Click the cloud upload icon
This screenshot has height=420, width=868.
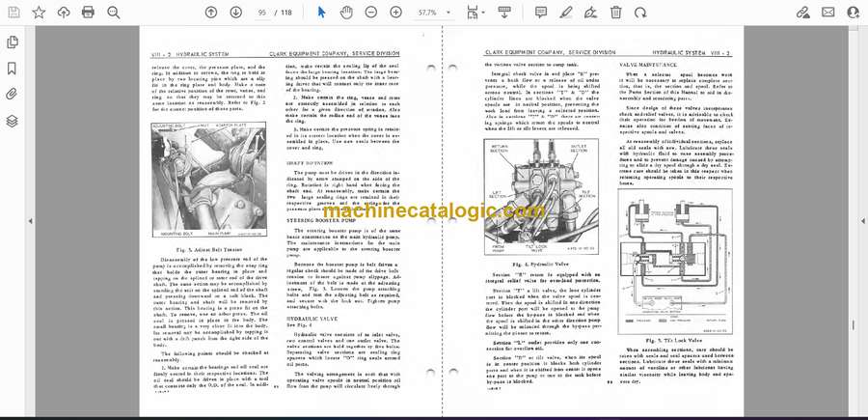click(64, 13)
